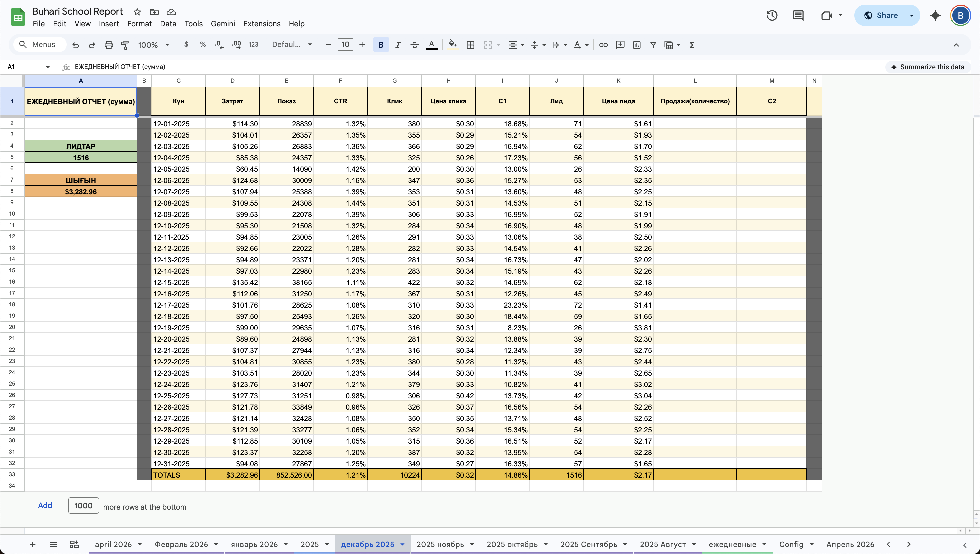The width and height of the screenshot is (980, 554).
Task: Toggle italic formatting button
Action: click(x=398, y=45)
